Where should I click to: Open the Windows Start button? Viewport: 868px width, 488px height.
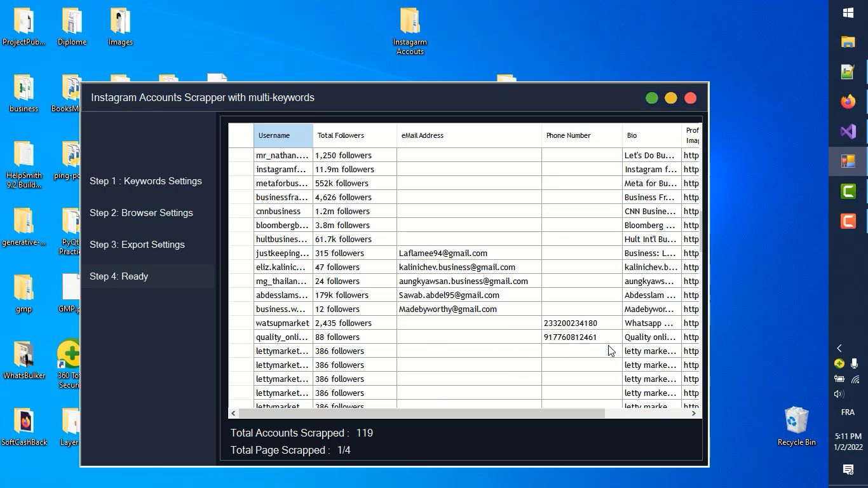pos(848,13)
